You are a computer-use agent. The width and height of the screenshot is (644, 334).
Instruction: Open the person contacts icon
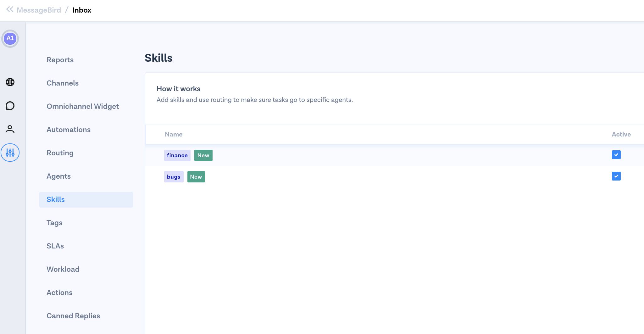click(x=10, y=129)
